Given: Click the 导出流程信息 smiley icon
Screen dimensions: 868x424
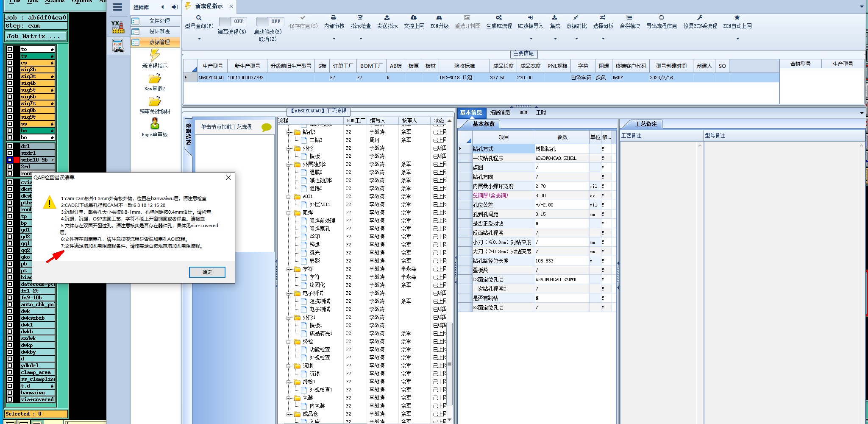Looking at the screenshot, I should [x=661, y=18].
